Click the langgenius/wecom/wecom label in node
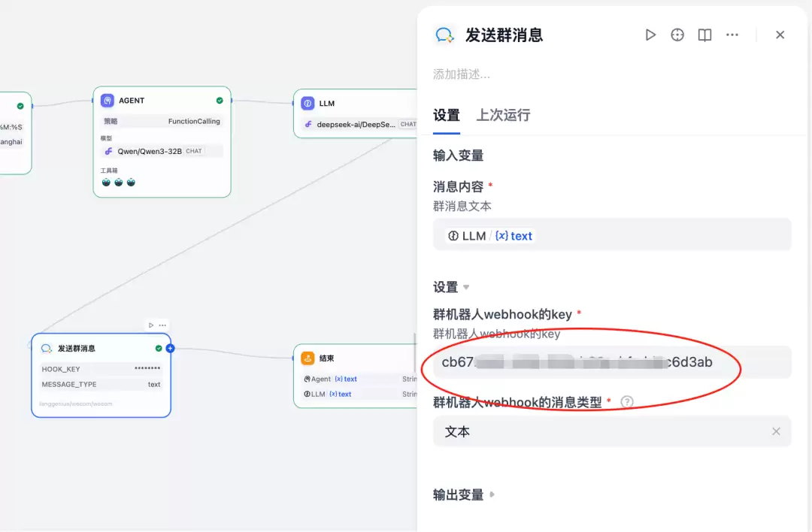The image size is (812, 532). [76, 404]
